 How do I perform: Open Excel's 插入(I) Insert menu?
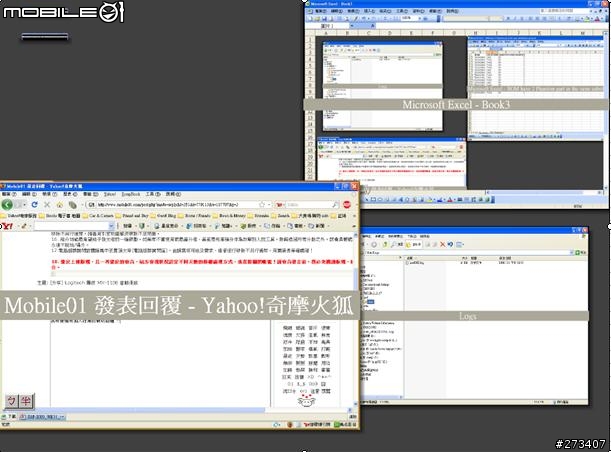(x=369, y=11)
